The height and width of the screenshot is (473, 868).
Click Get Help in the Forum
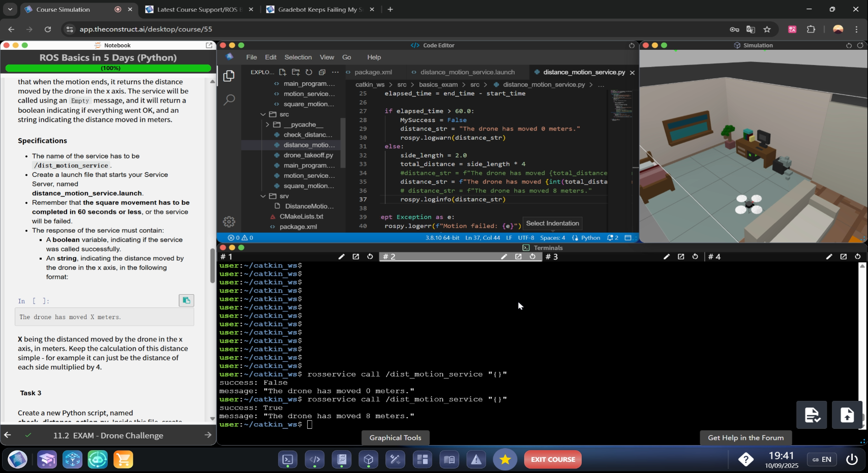coord(745,438)
